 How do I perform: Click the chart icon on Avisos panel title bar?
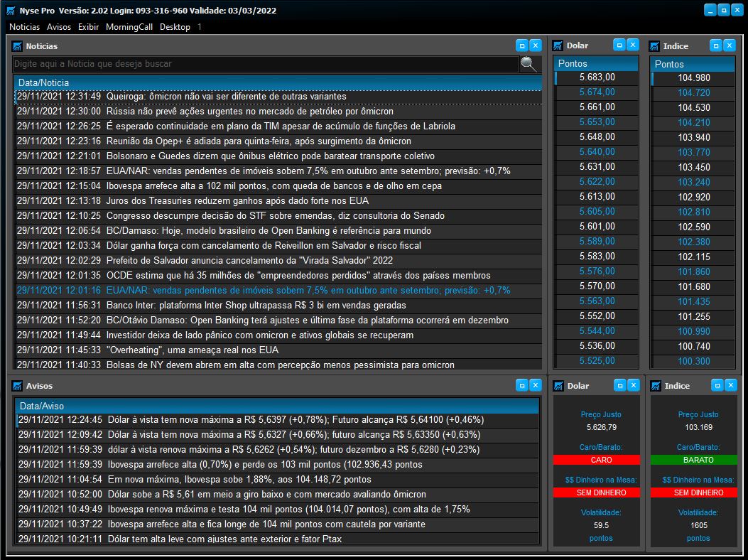(x=16, y=386)
